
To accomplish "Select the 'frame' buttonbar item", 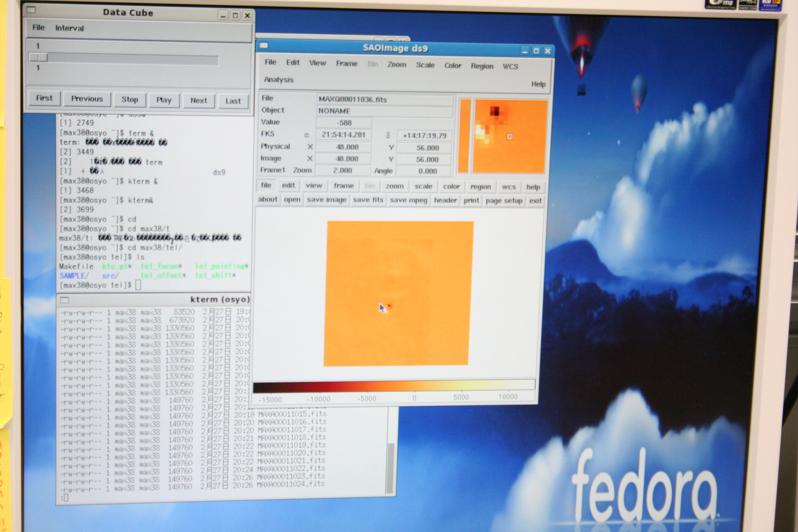I will coord(344,186).
